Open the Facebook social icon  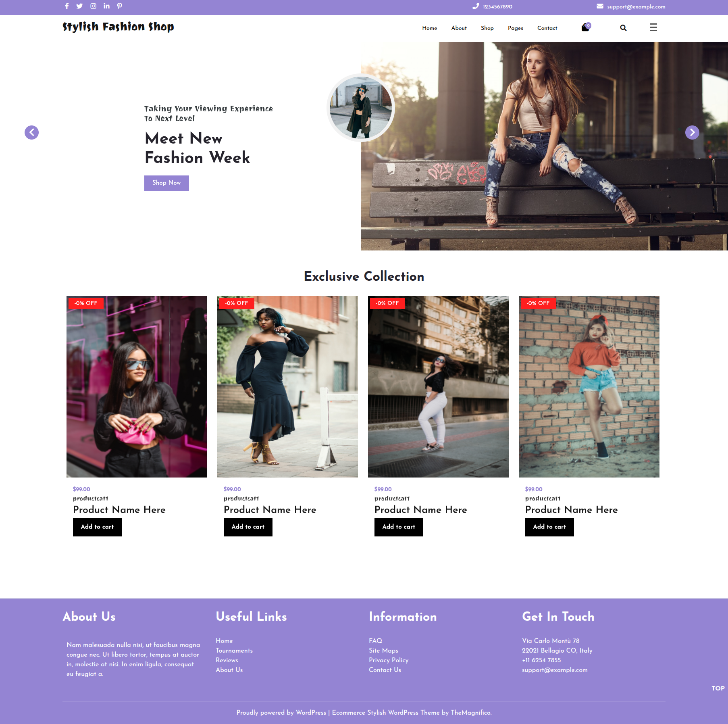tap(67, 6)
